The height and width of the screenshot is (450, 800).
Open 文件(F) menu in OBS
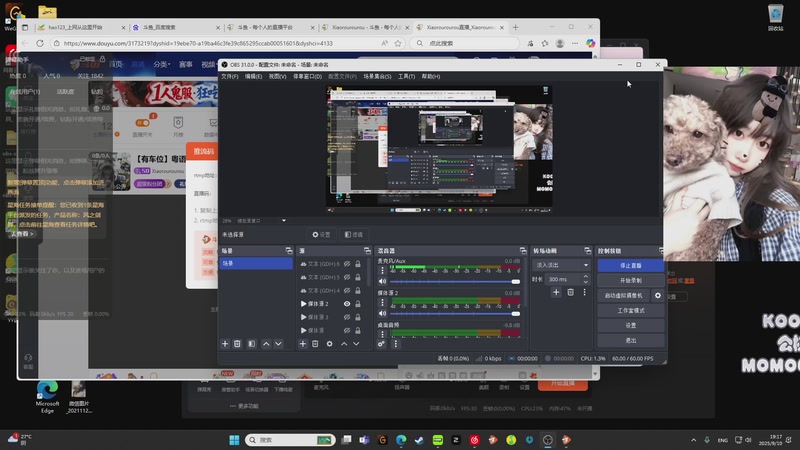coord(230,77)
